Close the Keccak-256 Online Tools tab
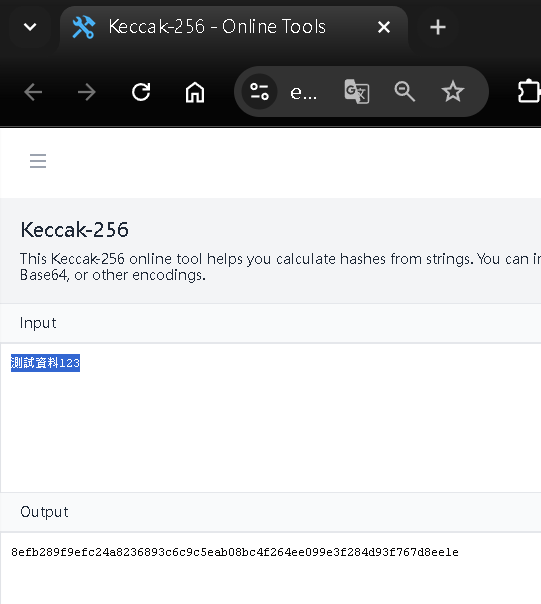541x604 pixels. click(x=384, y=27)
